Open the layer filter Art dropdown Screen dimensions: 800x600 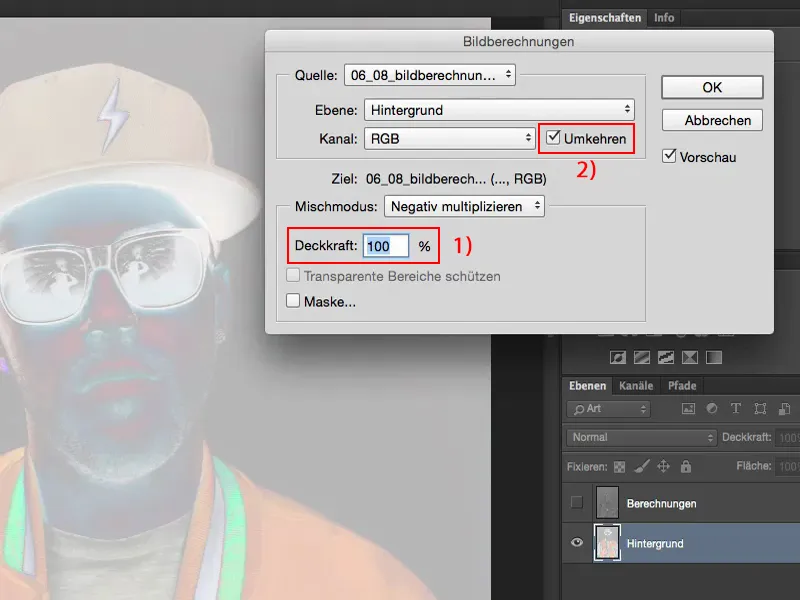coord(608,409)
